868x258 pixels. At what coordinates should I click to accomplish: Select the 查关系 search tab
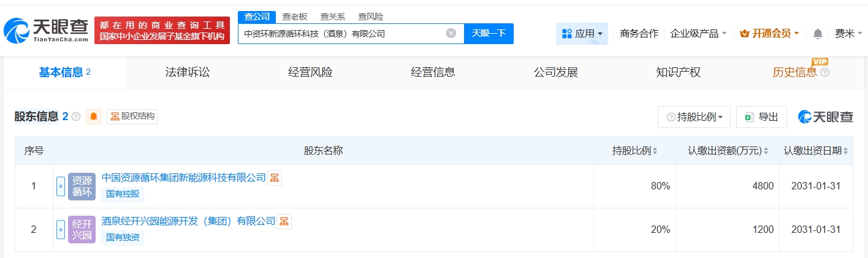[x=333, y=17]
